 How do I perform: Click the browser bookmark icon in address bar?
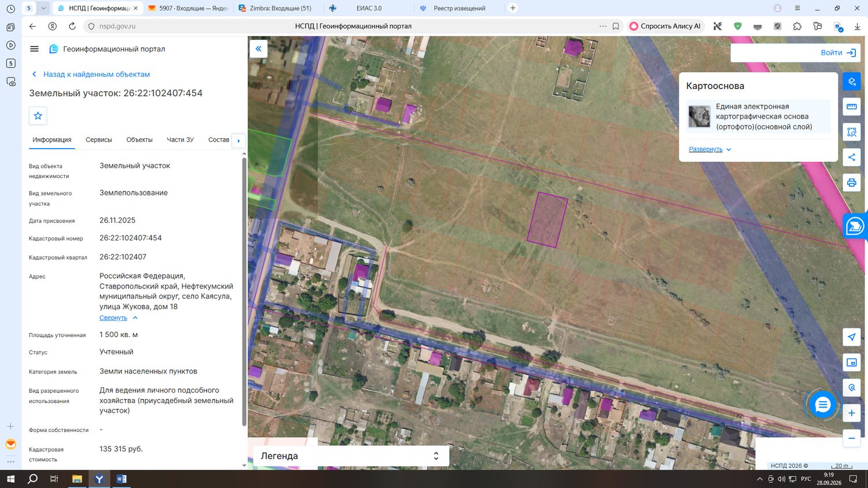click(616, 26)
